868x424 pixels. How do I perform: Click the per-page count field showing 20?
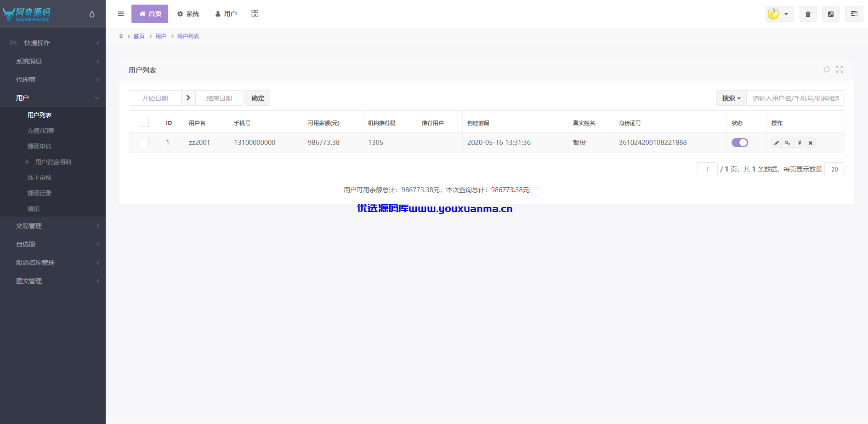click(834, 169)
